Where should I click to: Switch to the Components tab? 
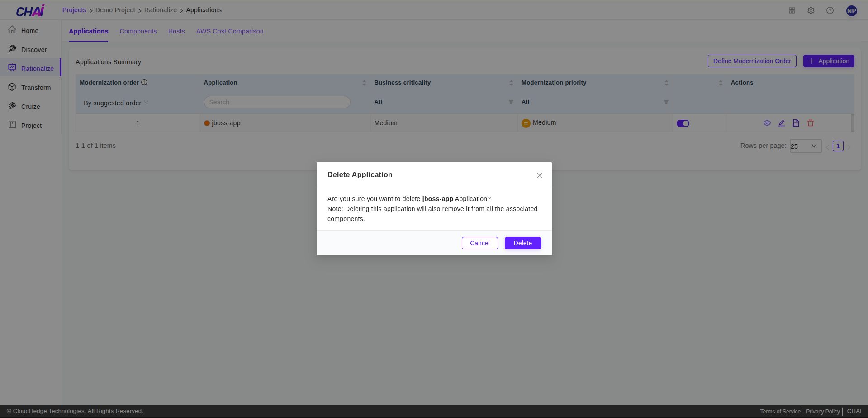(x=138, y=31)
